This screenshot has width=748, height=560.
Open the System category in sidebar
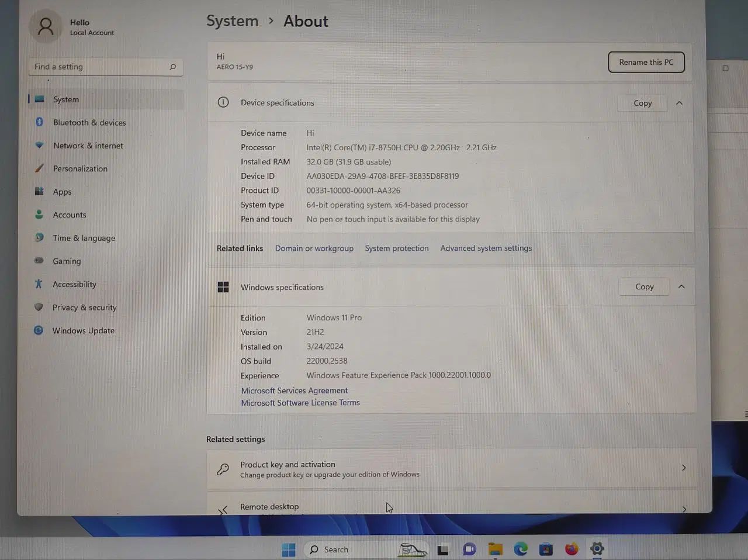pyautogui.click(x=106, y=99)
